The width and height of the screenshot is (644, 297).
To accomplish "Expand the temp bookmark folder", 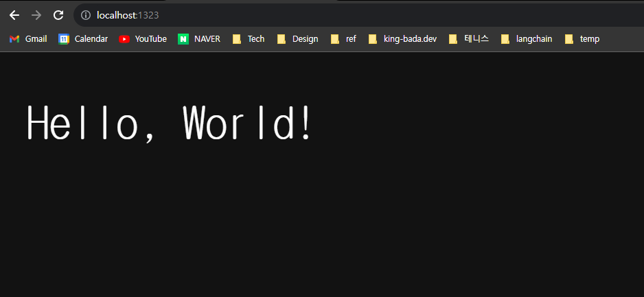I will tap(582, 39).
